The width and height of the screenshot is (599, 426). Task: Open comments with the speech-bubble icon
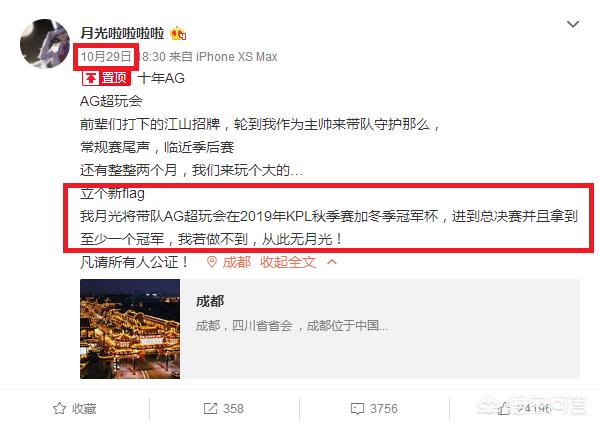357,409
